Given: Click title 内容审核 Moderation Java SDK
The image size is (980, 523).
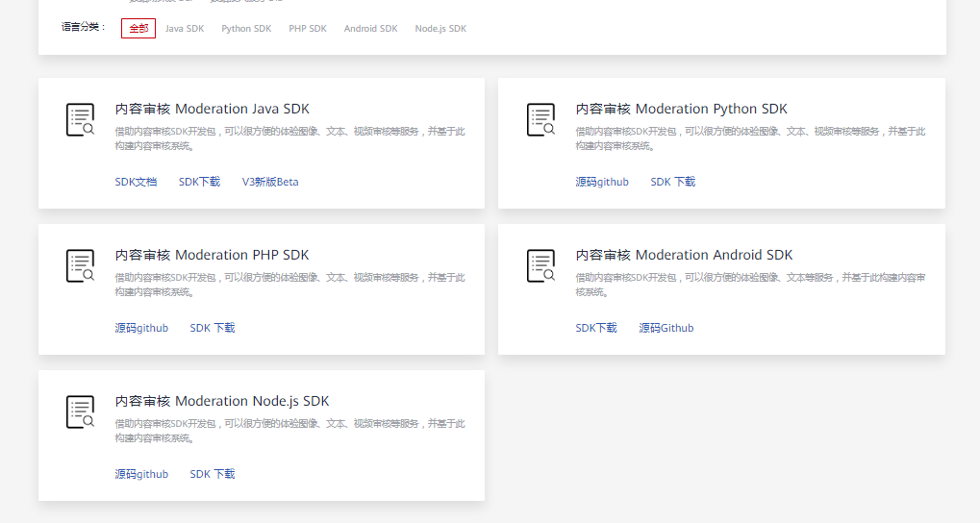Looking at the screenshot, I should click(x=212, y=109).
